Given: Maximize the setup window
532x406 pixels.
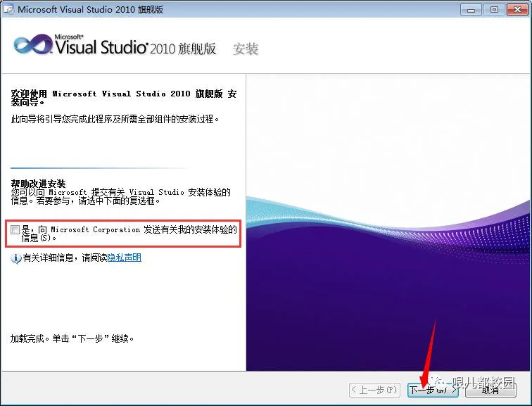Looking at the screenshot, I should click(x=494, y=9).
